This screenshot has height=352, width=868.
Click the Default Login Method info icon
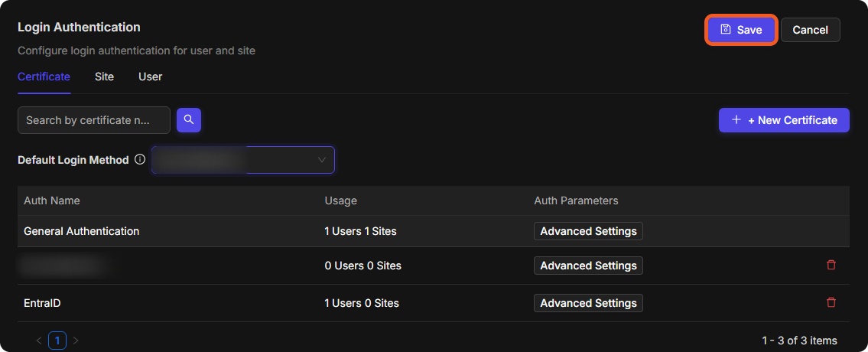140,160
